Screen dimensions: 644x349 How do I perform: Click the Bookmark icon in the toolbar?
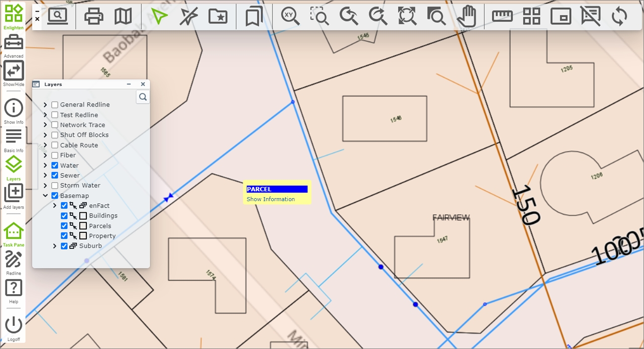pyautogui.click(x=254, y=16)
